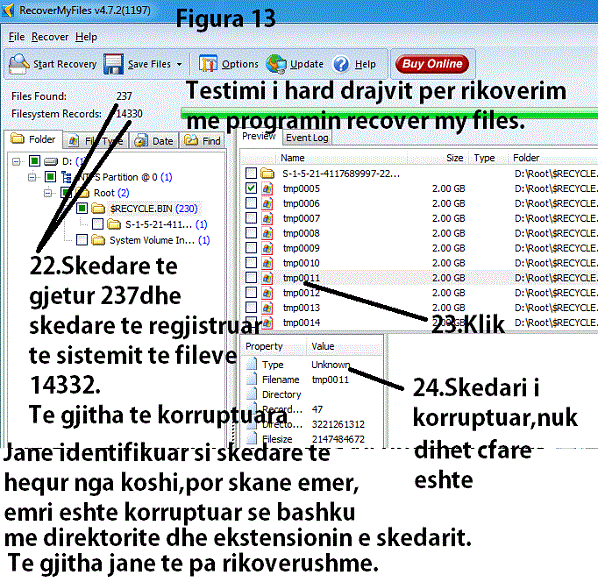This screenshot has height=582, width=598.
Task: Click the S-1-5-21-411... folder icon in tree
Action: (x=114, y=224)
